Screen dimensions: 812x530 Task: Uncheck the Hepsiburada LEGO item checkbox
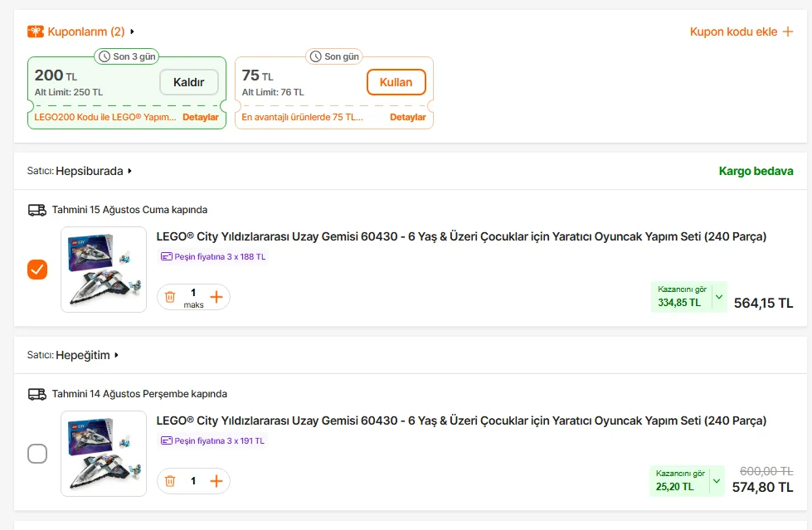coord(37,270)
